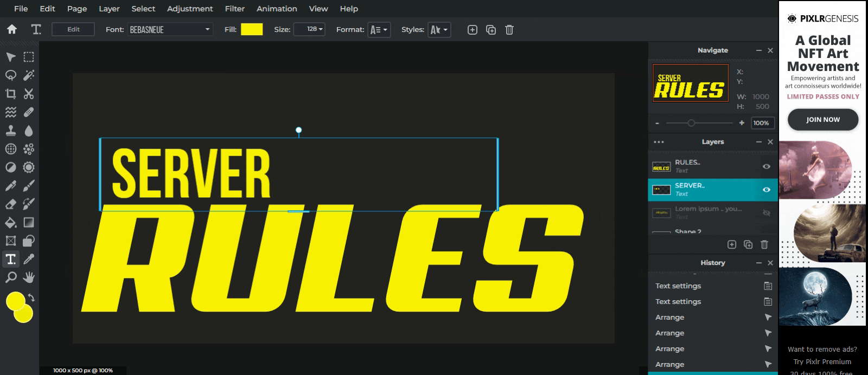The image size is (868, 375).
Task: Select the Dodge/Burn half-circle tool
Action: pos(11,167)
